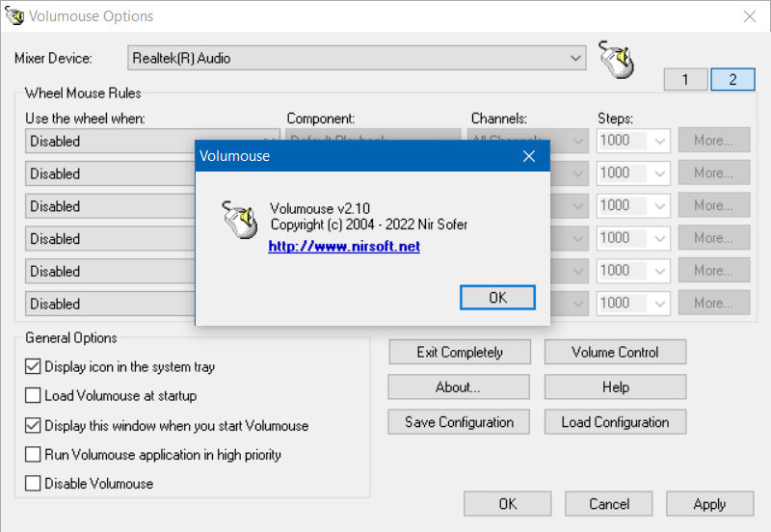Click the Use the wheel when: label
771x532 pixels.
[x=85, y=119]
